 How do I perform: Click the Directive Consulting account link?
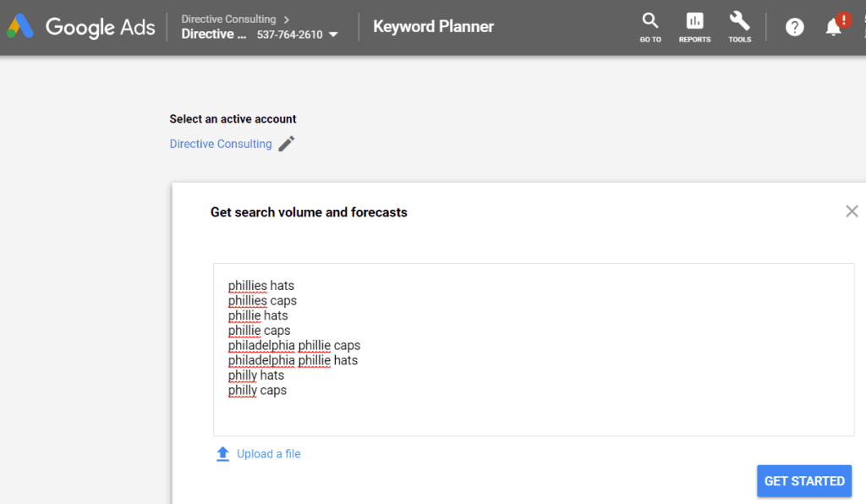click(221, 144)
